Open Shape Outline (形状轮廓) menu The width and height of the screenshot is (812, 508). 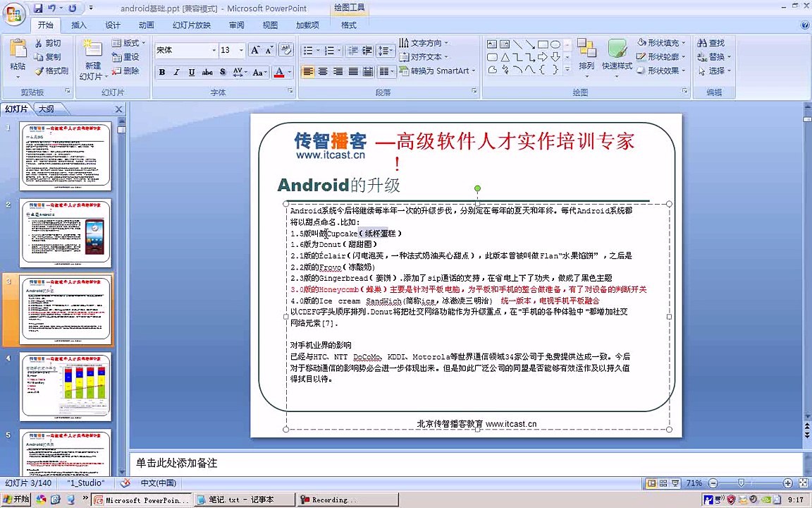click(x=661, y=57)
